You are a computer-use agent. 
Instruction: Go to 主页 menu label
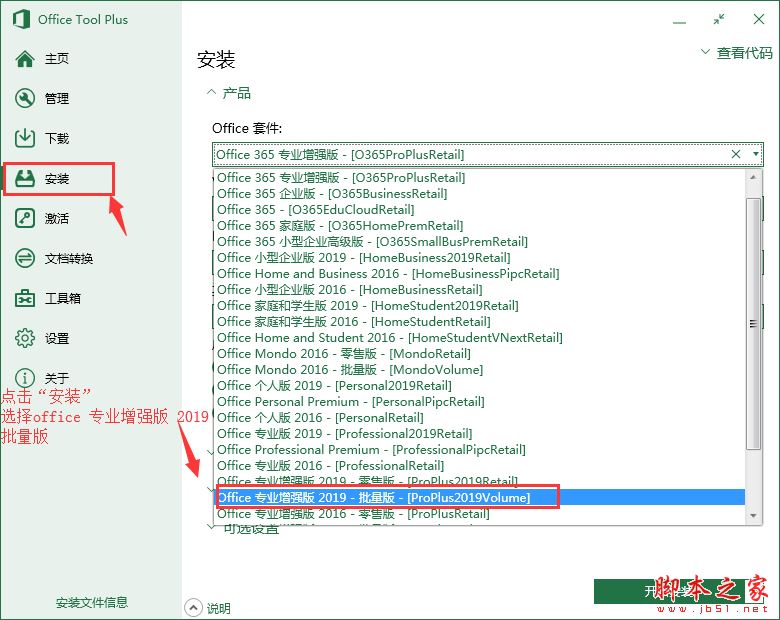coord(57,59)
